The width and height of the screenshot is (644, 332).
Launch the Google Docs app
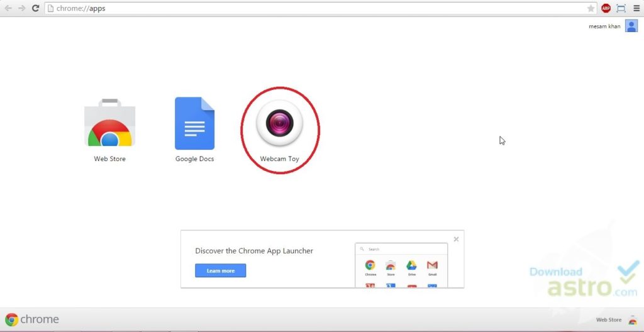click(x=195, y=123)
